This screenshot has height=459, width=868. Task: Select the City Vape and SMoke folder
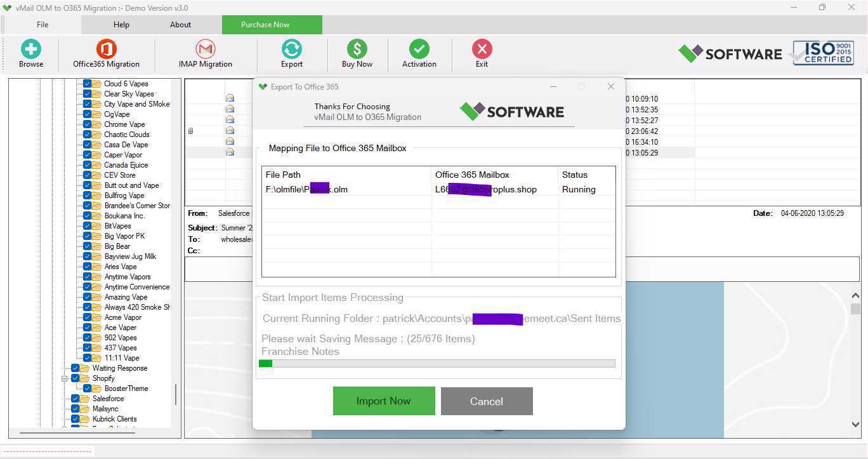click(136, 104)
